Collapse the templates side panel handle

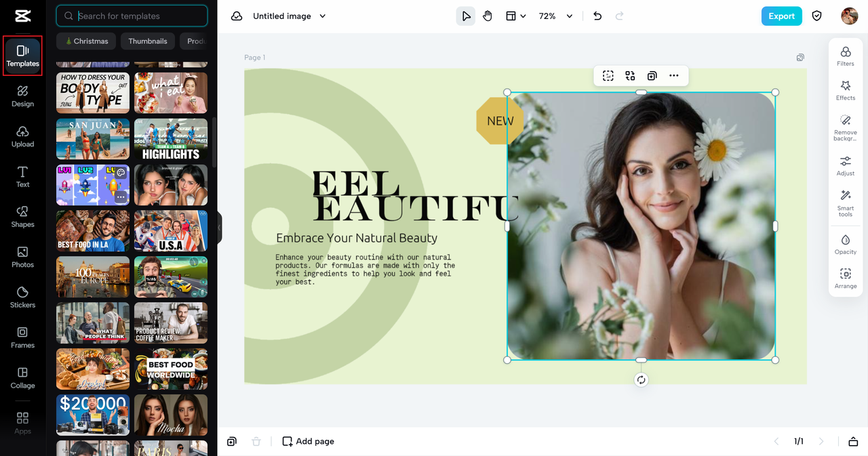pyautogui.click(x=219, y=228)
